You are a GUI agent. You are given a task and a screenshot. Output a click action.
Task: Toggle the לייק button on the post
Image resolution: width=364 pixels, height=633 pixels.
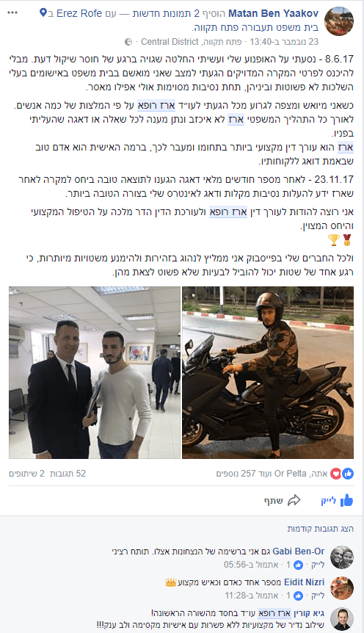(x=337, y=501)
